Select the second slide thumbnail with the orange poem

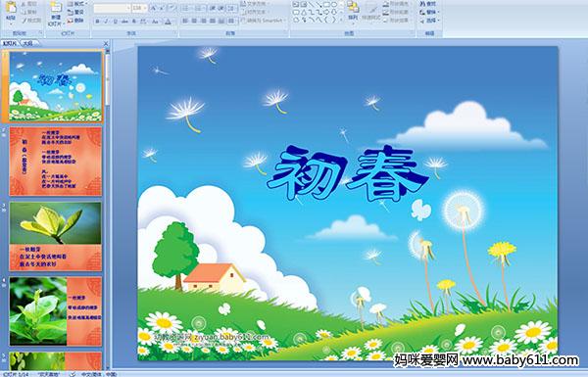tap(56, 162)
